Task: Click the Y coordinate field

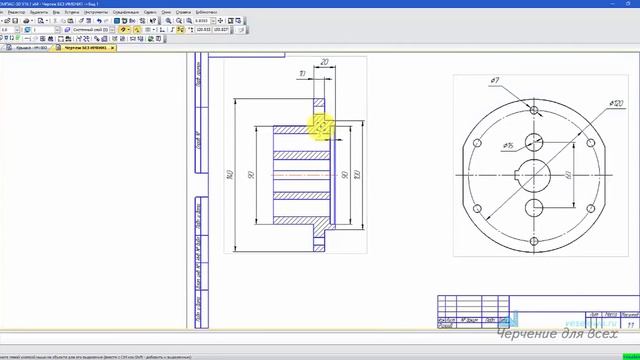Action: point(221,30)
